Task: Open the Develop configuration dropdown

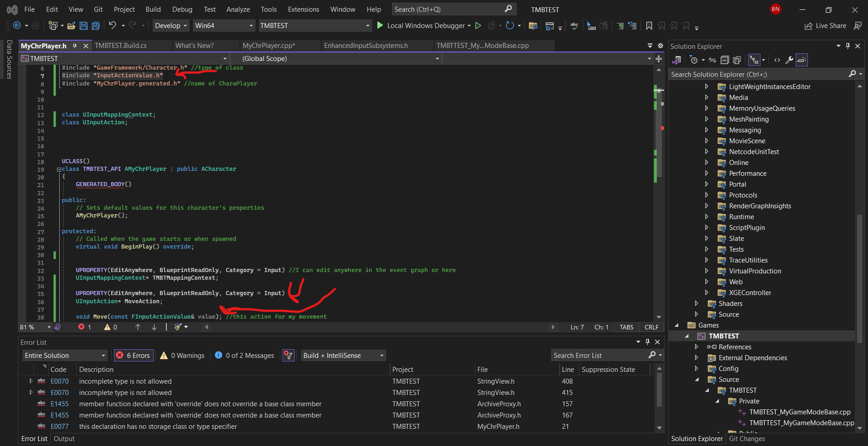Action: click(171, 26)
